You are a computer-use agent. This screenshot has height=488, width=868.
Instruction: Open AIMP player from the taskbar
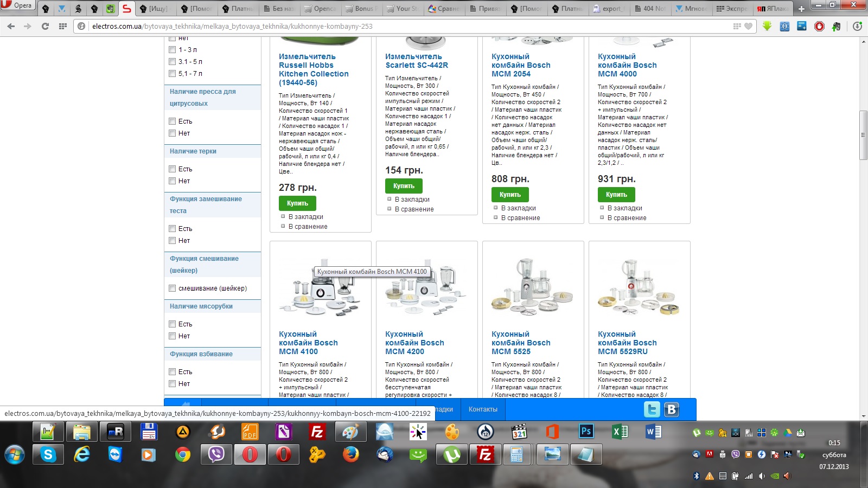[183, 432]
